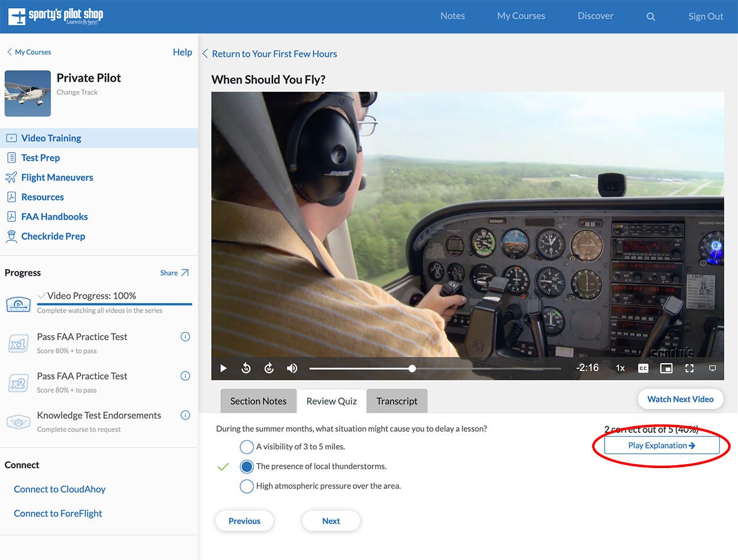738x560 pixels.
Task: Mute the video audio
Action: tap(292, 368)
